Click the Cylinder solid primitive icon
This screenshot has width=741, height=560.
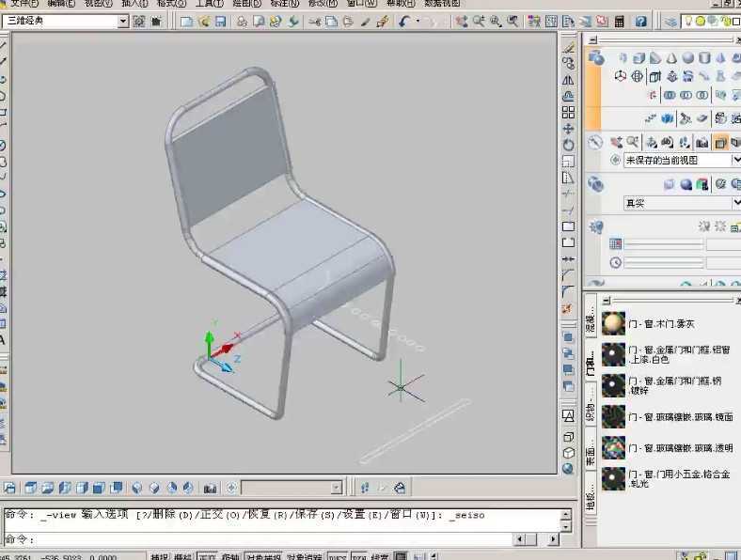click(x=704, y=58)
